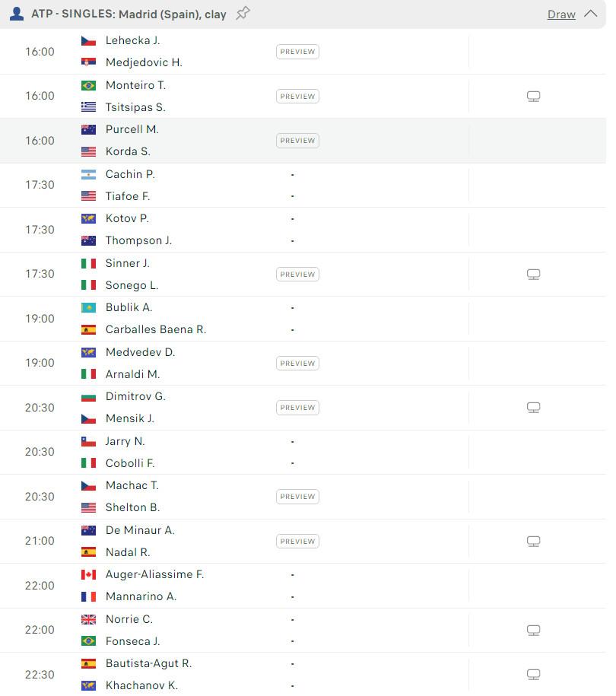The image size is (616, 696).
Task: Open preview for Purcell vs Korda
Action: 297,141
